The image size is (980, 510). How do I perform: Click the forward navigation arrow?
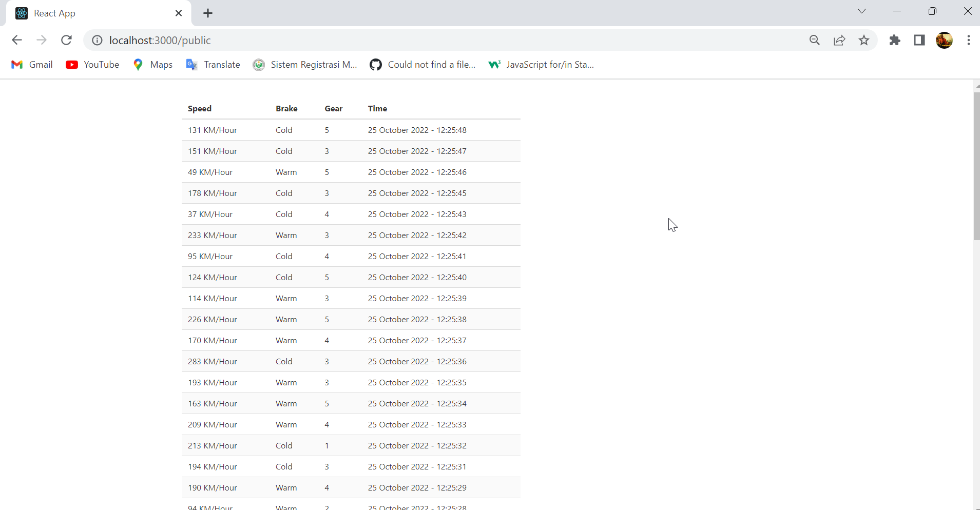[42, 40]
